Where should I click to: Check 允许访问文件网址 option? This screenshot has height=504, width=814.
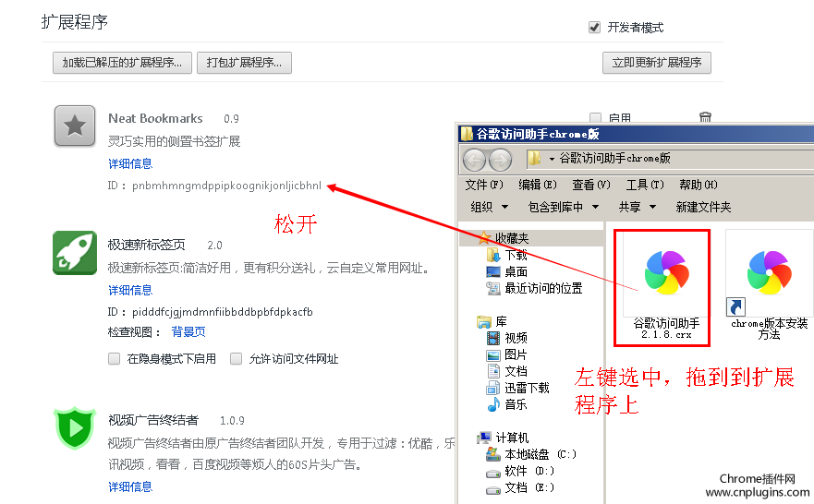pos(237,358)
